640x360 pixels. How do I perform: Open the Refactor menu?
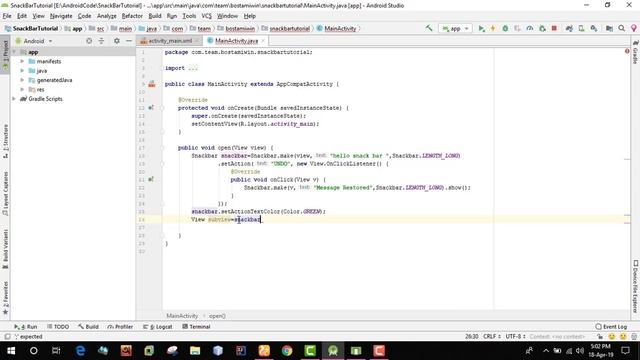click(132, 16)
